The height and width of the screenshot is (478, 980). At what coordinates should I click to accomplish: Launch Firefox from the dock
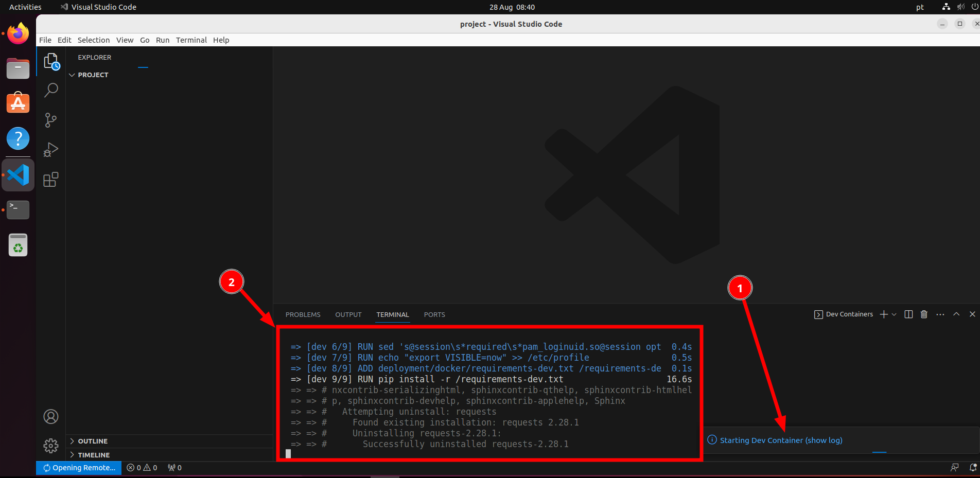tap(18, 34)
